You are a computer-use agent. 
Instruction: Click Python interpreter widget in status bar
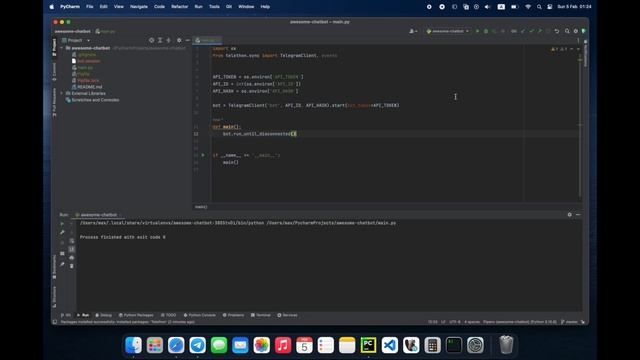[x=520, y=322]
